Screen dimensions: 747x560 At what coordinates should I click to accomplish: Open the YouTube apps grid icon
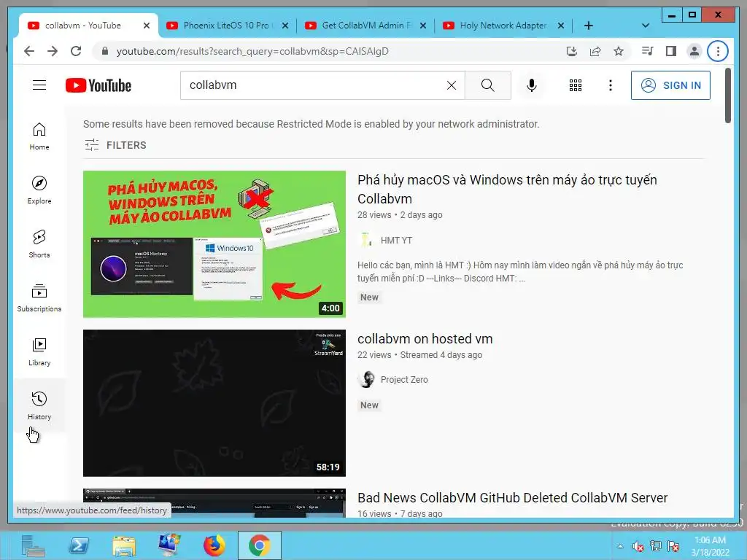576,85
